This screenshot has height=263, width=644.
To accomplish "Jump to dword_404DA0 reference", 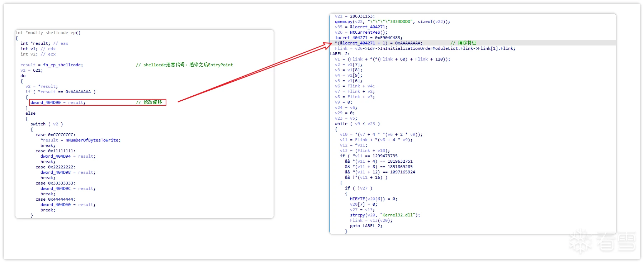I will (56, 205).
